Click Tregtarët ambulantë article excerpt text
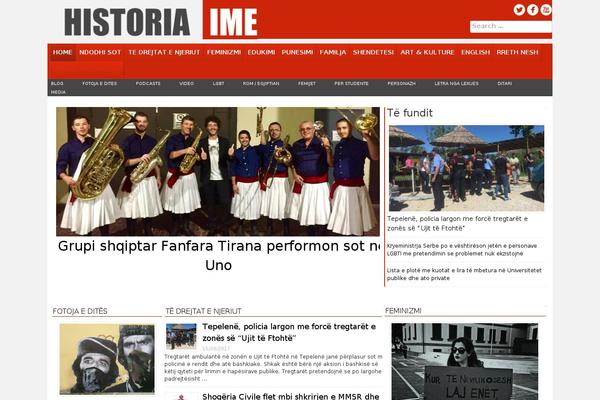The image size is (600, 400). point(273,367)
